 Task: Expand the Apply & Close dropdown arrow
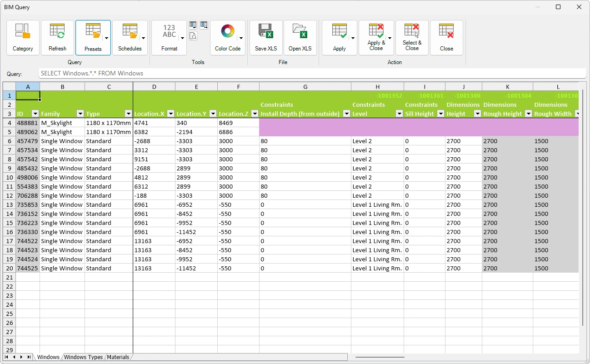point(390,38)
